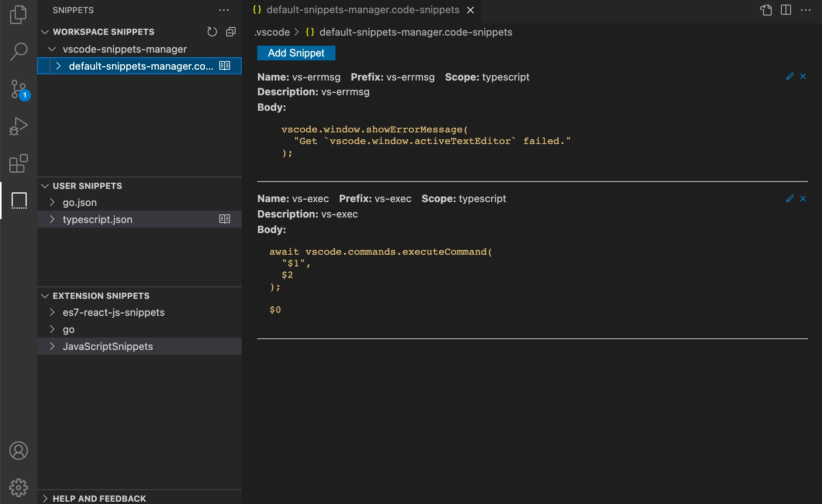Viewport: 822px width, 504px height.
Task: Collapse the Workspace Snippets section
Action: click(x=45, y=32)
